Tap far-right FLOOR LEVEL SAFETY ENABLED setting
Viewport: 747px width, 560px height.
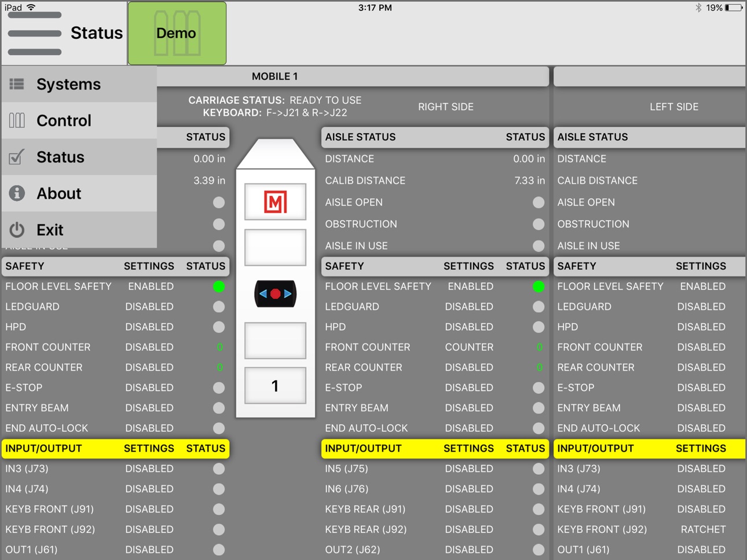[702, 286]
